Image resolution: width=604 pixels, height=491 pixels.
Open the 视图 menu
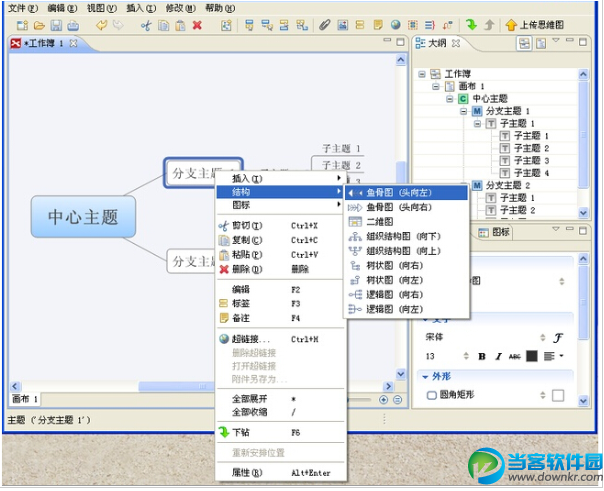click(x=101, y=8)
